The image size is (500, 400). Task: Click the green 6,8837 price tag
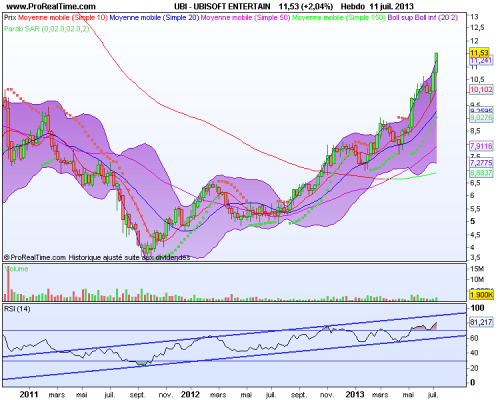(481, 173)
